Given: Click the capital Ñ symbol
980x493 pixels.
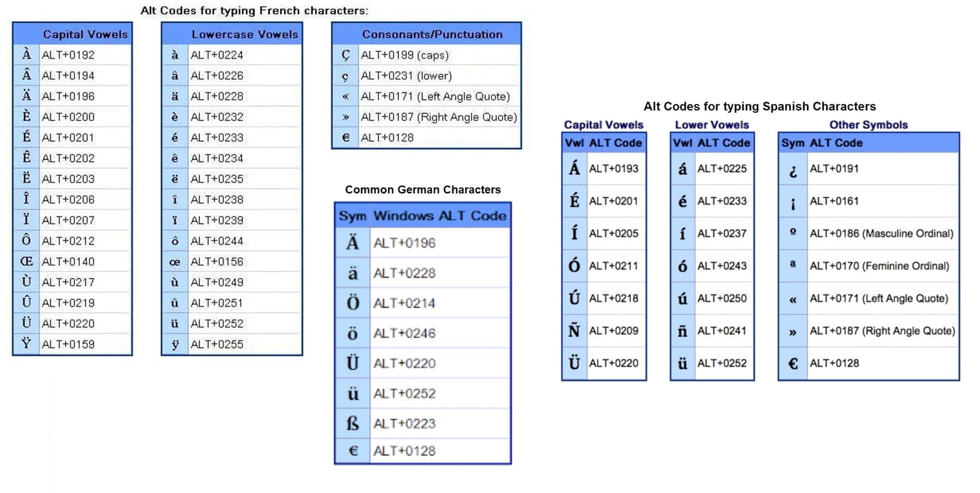Looking at the screenshot, I should [574, 330].
